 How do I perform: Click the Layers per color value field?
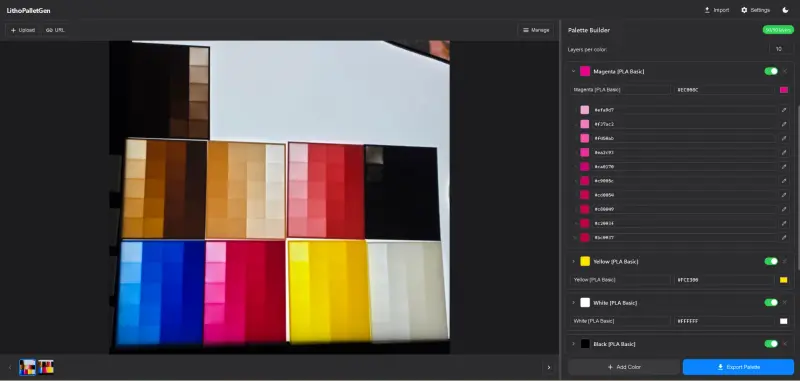[781, 49]
